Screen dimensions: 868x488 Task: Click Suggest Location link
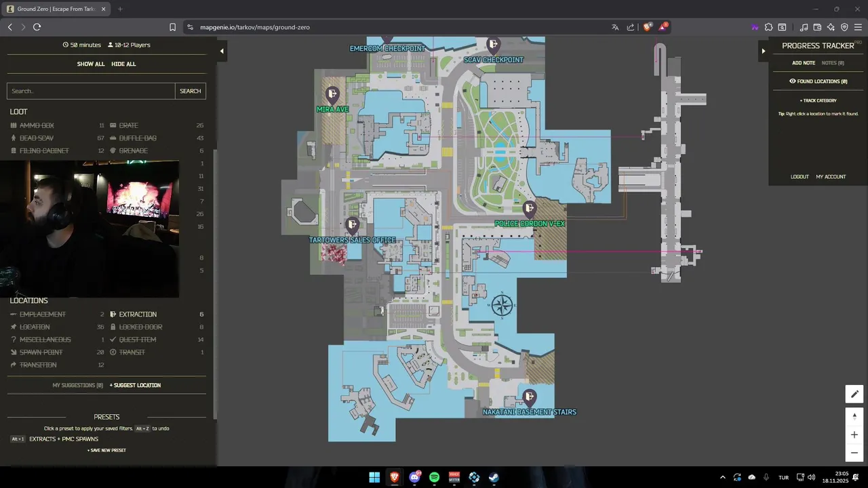point(135,385)
